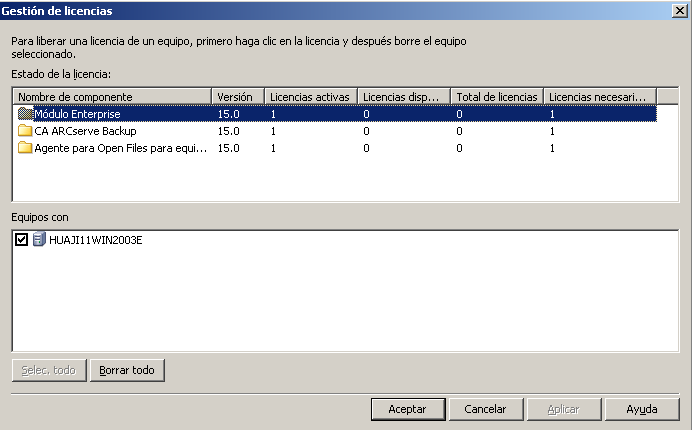Click version 15.0 in Módulo Enterprise row
693x430 pixels.
pyautogui.click(x=228, y=114)
